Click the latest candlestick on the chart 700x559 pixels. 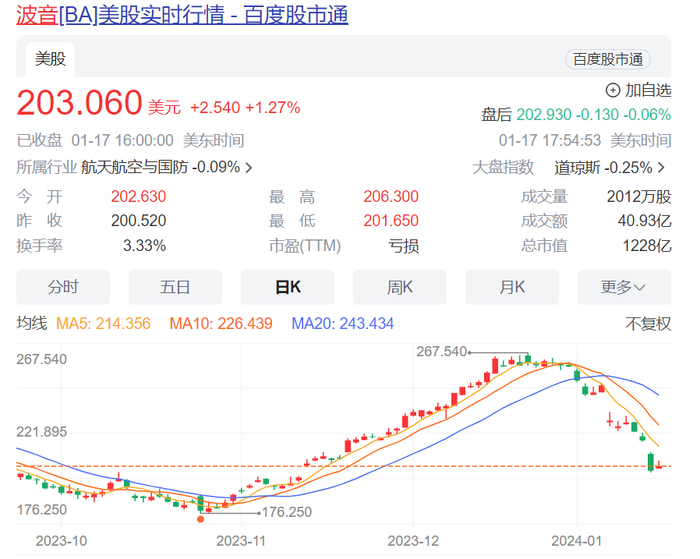[x=659, y=465]
